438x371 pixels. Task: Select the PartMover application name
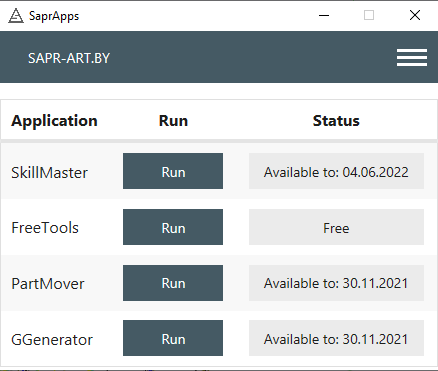tap(48, 284)
